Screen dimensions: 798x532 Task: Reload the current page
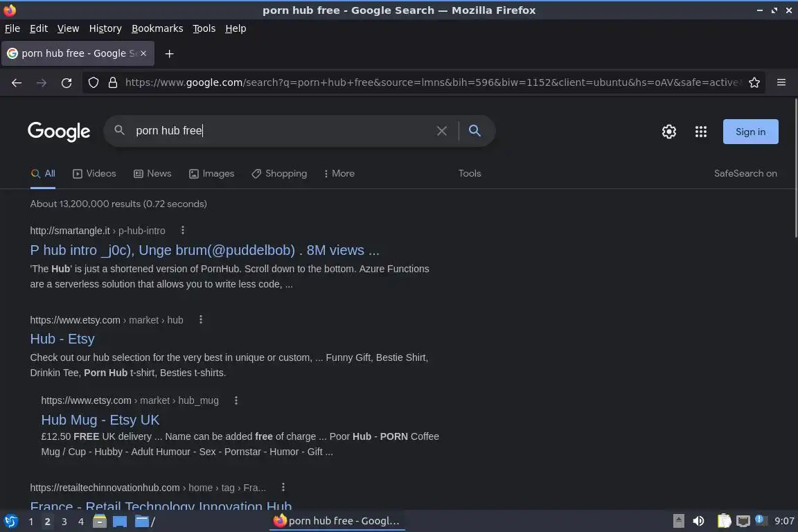coord(66,82)
